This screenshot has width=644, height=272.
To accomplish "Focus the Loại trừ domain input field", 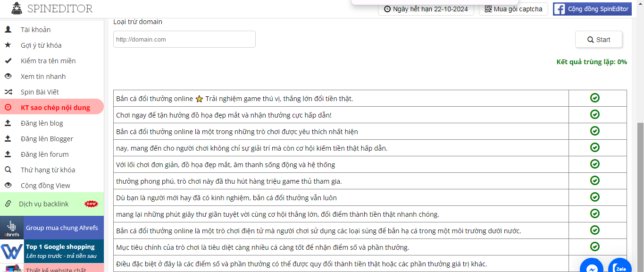I will tap(184, 39).
